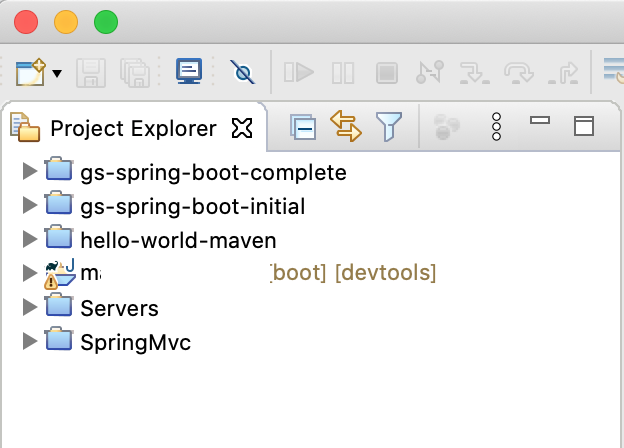Screen dimensions: 624x448
Task: Click the Suspend debug icon
Action: pyautogui.click(x=343, y=73)
